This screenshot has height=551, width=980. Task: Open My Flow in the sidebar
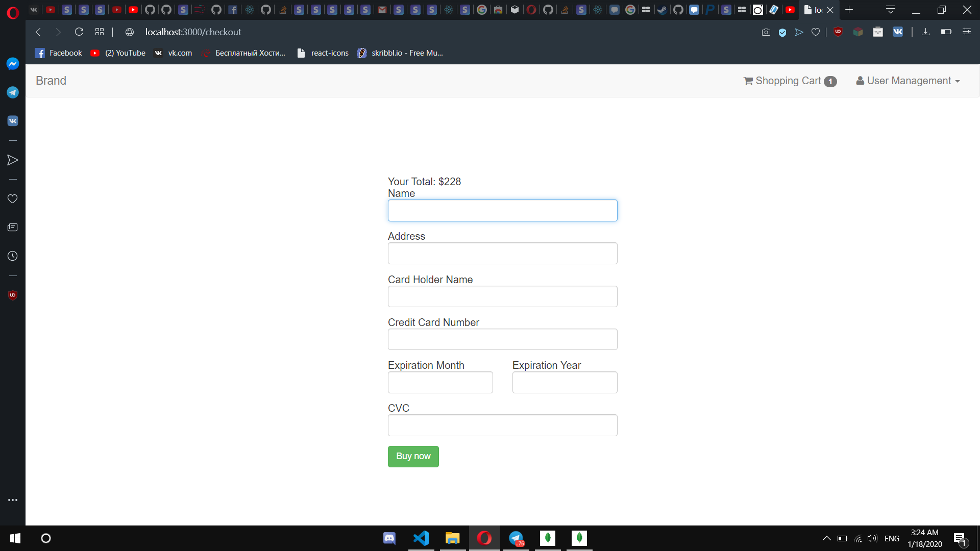click(13, 160)
